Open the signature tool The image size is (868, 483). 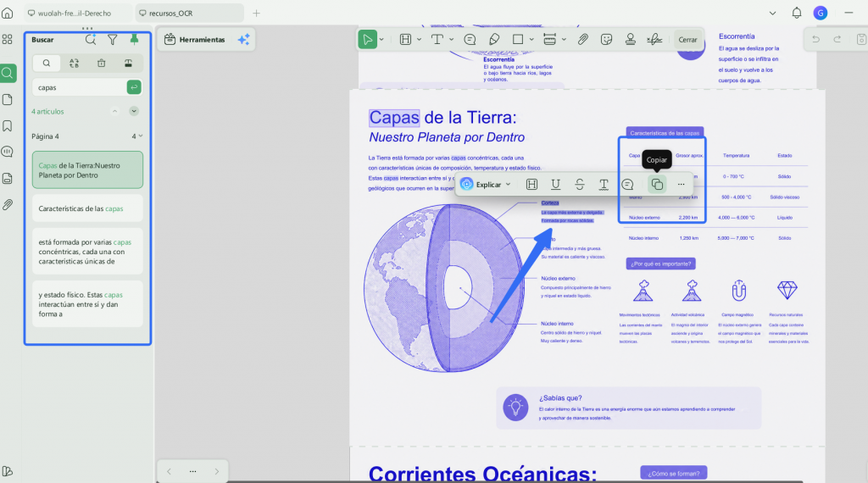click(654, 39)
